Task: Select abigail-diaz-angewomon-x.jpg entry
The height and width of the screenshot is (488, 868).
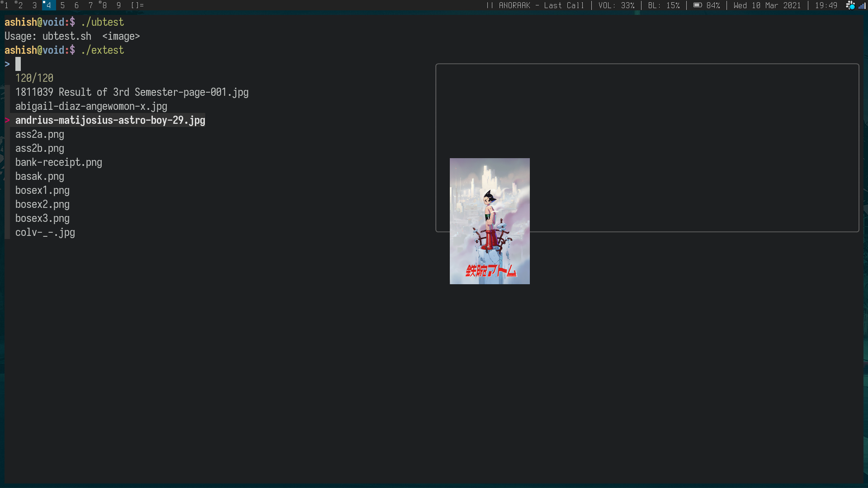Action: pyautogui.click(x=91, y=106)
